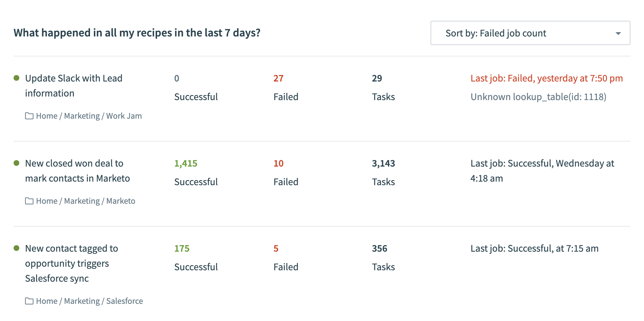View the 27 failed jobs count
Screen dimensions: 644x321
[x=278, y=78]
